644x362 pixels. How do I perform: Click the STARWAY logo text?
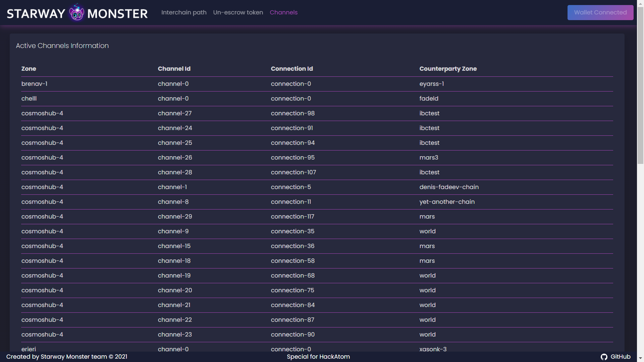(36, 14)
